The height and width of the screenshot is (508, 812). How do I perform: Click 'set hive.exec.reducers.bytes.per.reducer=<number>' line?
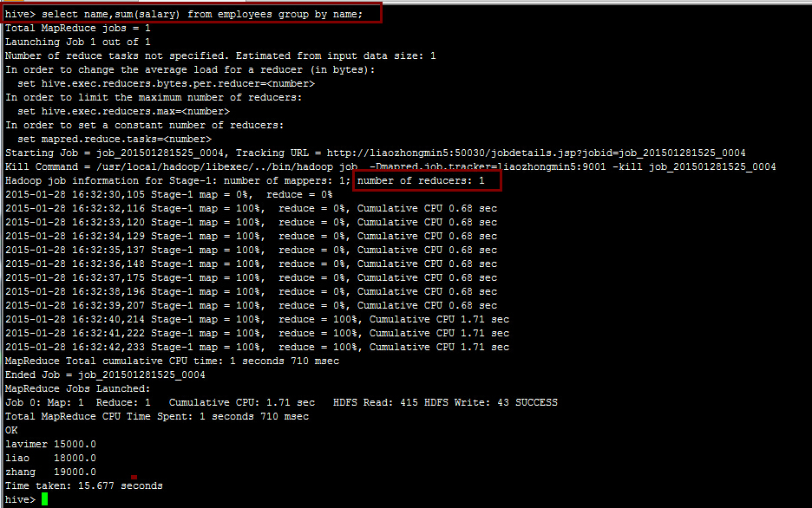point(167,83)
